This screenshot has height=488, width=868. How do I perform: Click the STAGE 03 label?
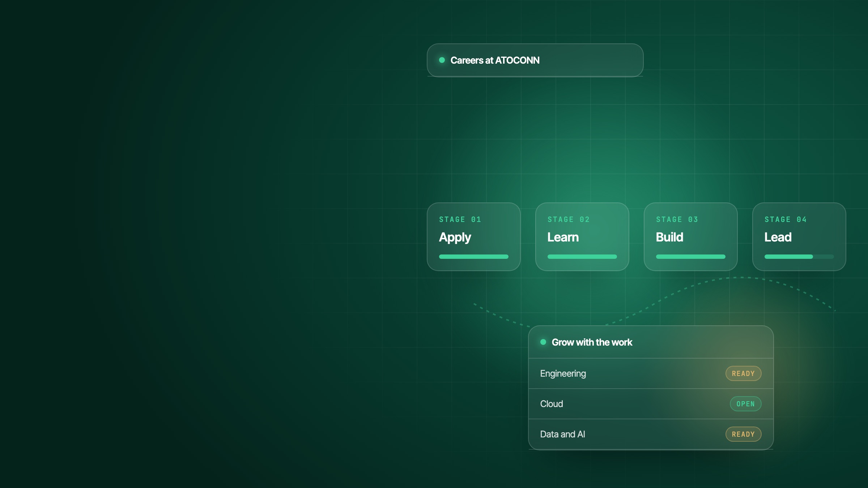(x=677, y=219)
